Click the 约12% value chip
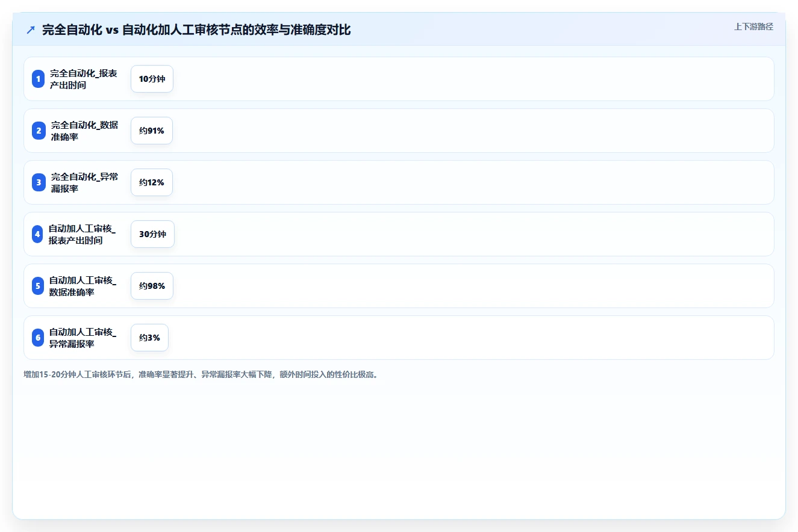 click(x=152, y=182)
